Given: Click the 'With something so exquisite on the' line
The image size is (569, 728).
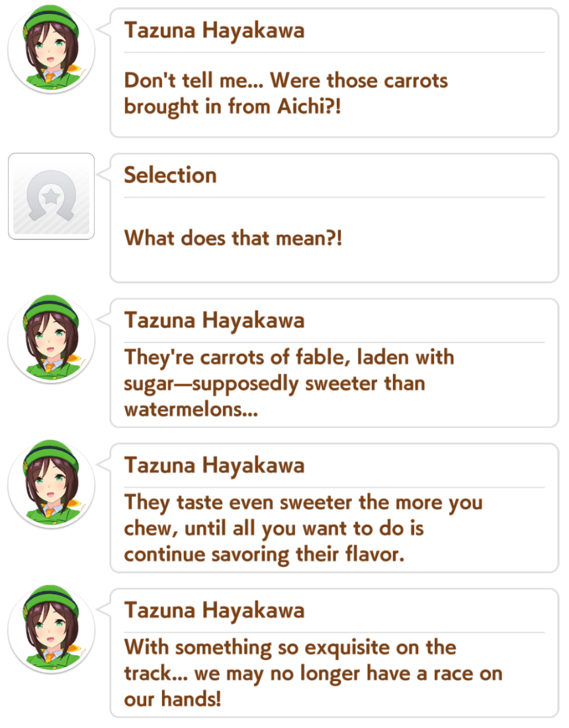Looking at the screenshot, I should point(290,648).
